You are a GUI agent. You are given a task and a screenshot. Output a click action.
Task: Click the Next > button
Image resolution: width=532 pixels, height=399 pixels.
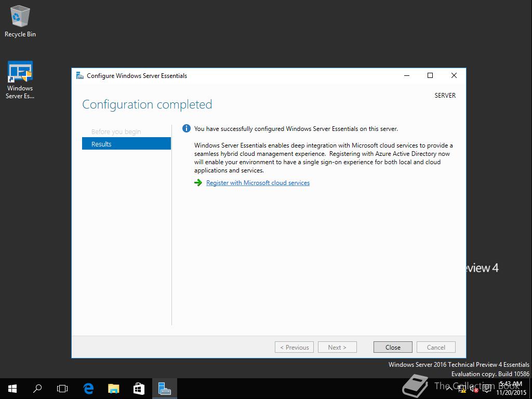[337, 347]
